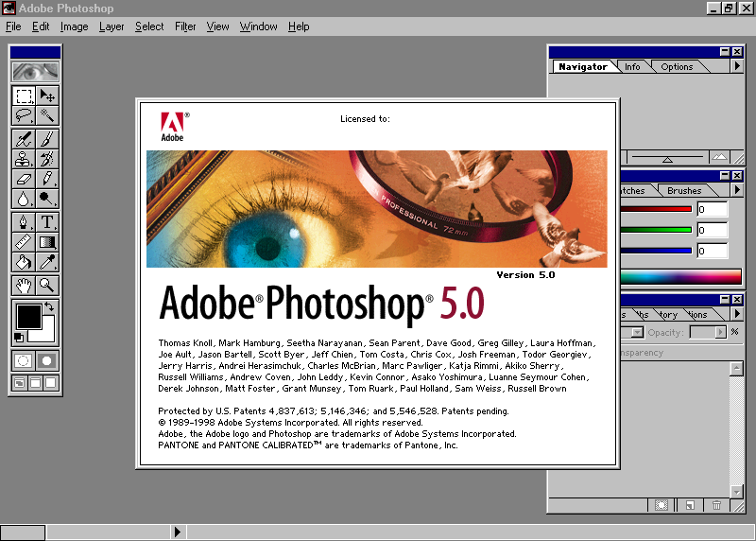Switch to the Info tab

[632, 66]
